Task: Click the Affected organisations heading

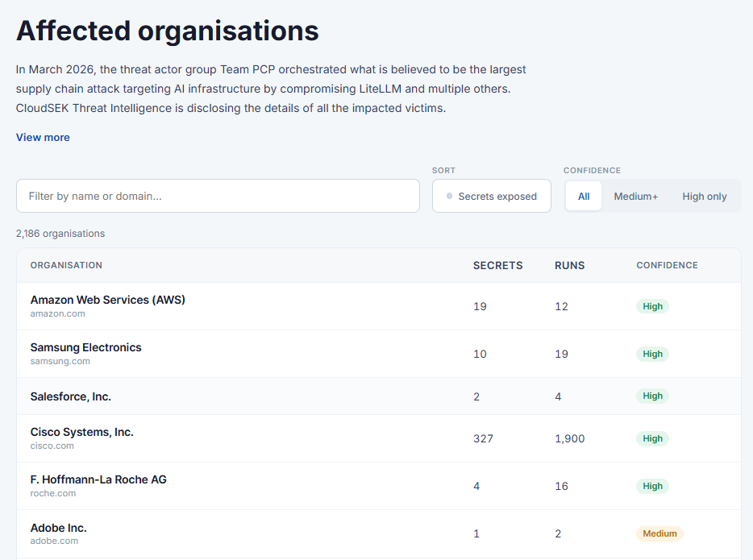Action: [x=167, y=31]
